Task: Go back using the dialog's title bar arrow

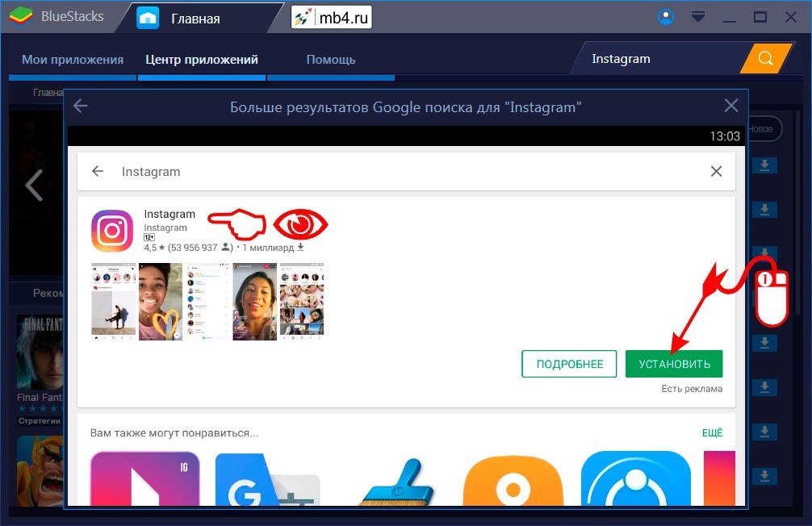Action: coord(81,106)
